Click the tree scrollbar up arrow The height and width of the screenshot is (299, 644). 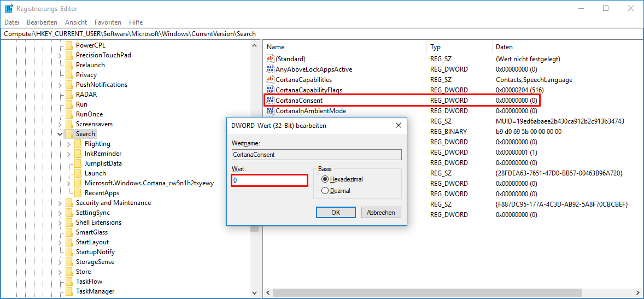[255, 45]
